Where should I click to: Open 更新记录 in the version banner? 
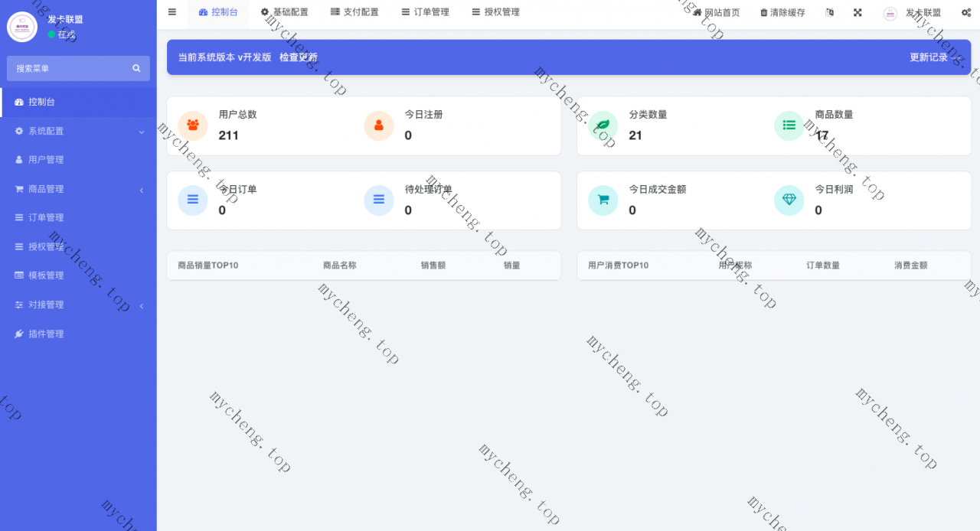coord(936,57)
